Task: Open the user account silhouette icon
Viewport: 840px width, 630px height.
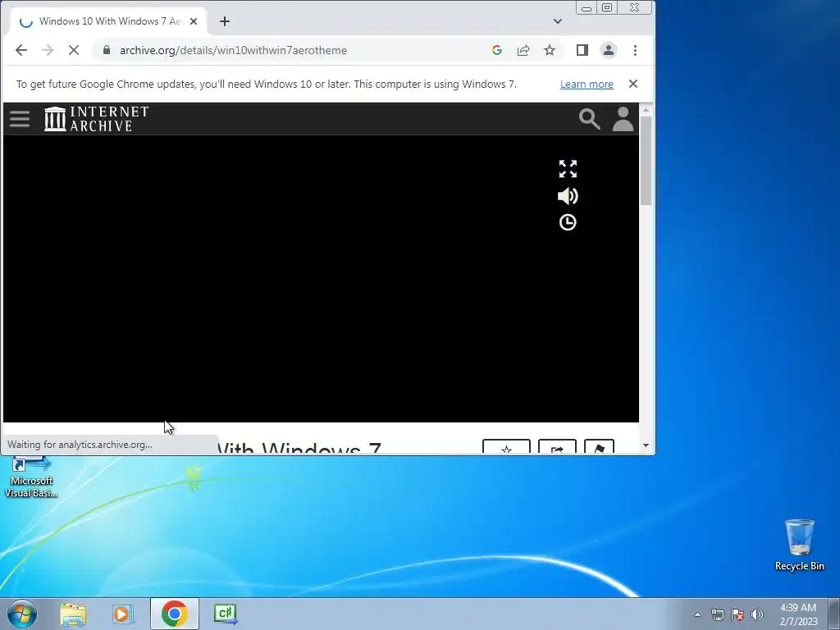Action: click(x=623, y=119)
